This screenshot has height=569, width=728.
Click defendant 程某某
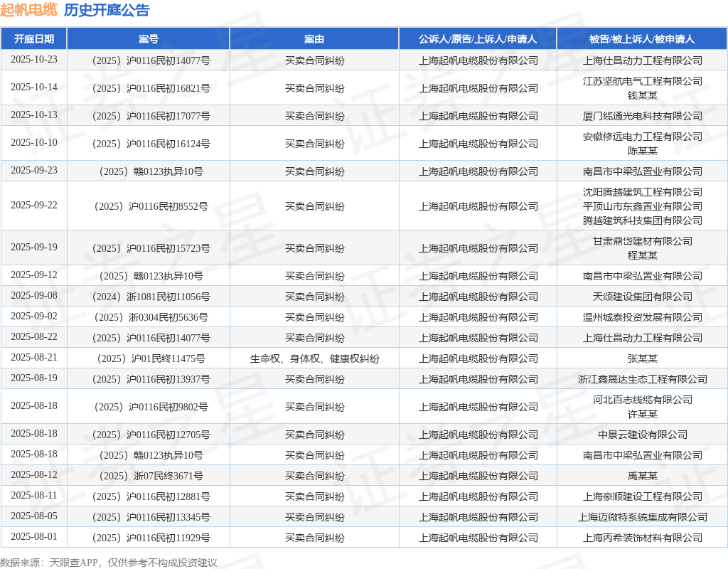[x=643, y=255]
